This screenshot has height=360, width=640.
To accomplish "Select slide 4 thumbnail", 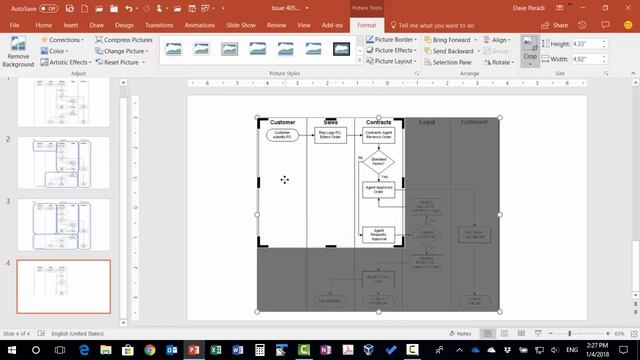I will [64, 287].
